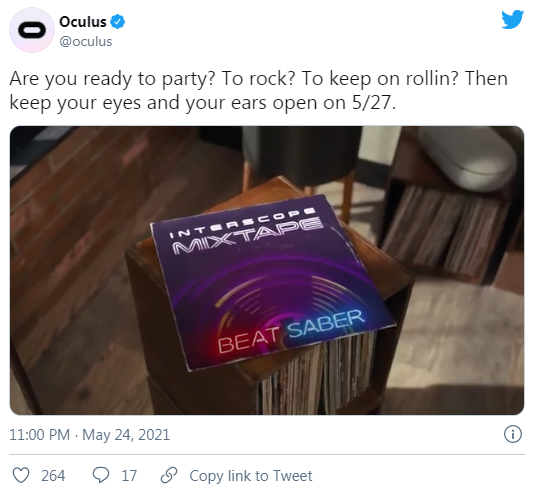
Task: Click the tweet text about 5/27
Action: 259,90
